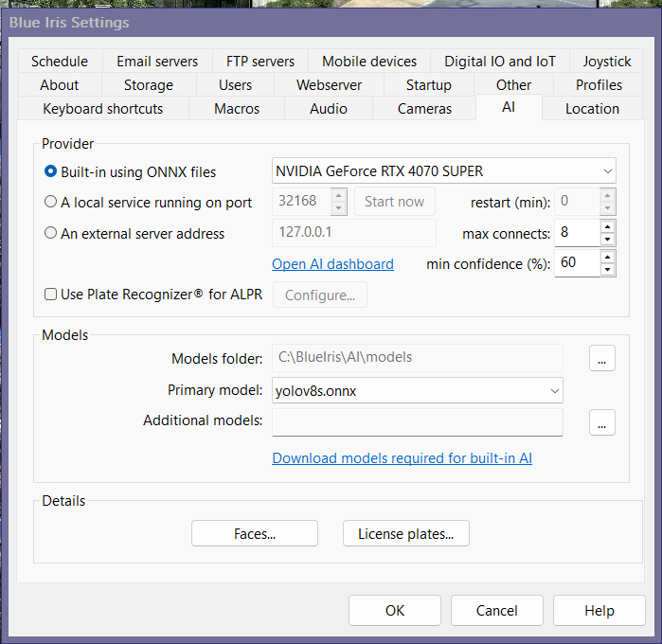Open AI dashboard link

tap(332, 264)
